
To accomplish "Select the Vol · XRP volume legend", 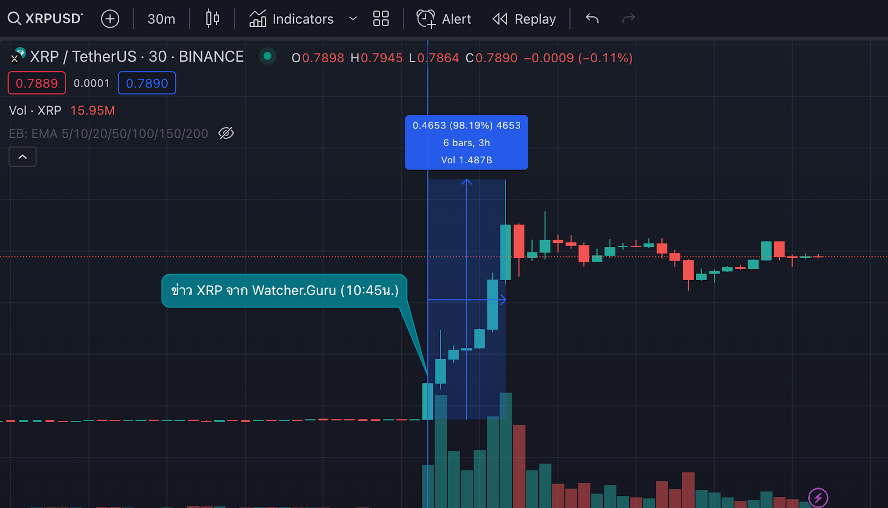I will coord(35,110).
